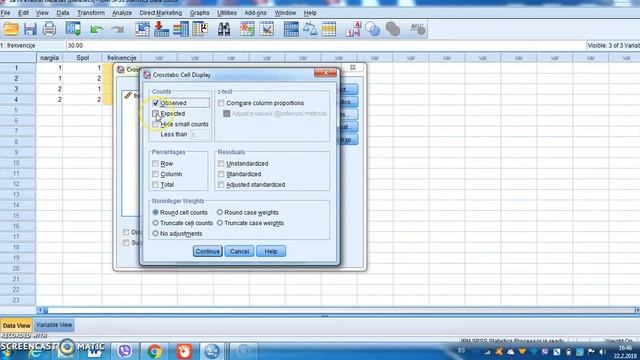Click the Cancel button in Cell Display
The height and width of the screenshot is (360, 640).
pyautogui.click(x=239, y=251)
